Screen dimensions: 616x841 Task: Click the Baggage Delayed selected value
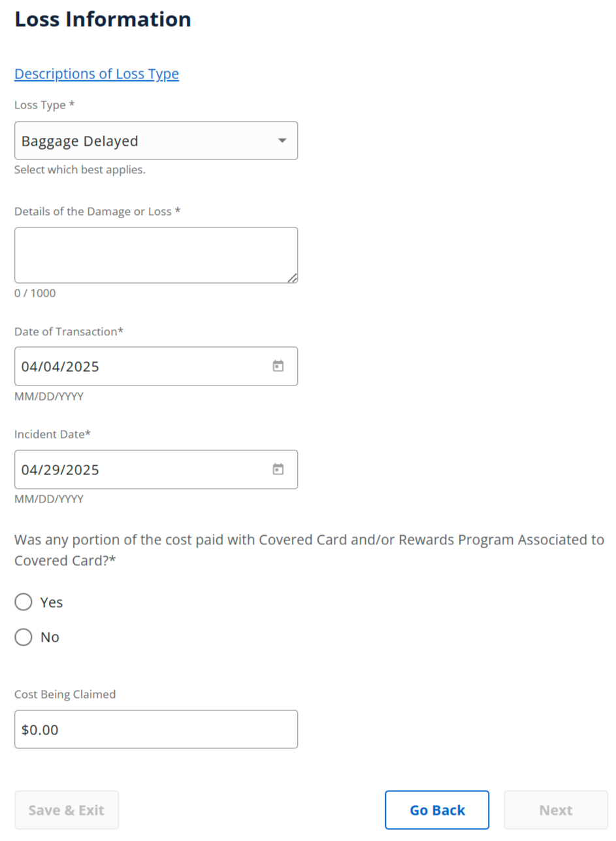[80, 140]
